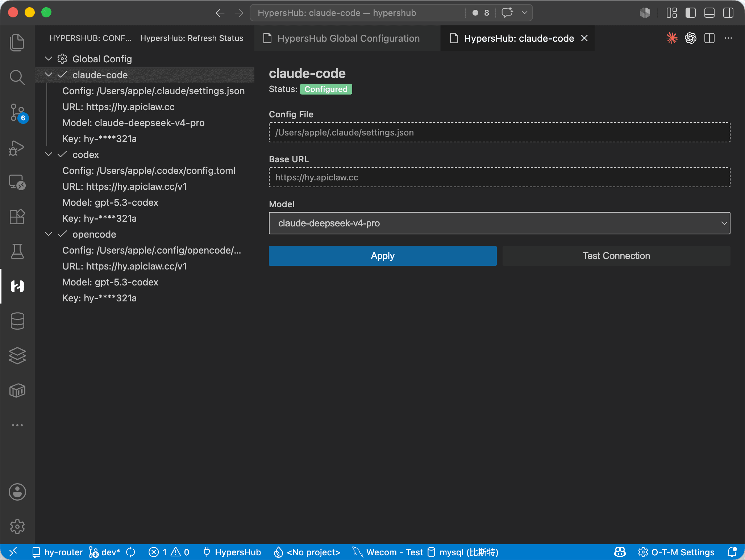This screenshot has width=745, height=560.
Task: Click the HypersHub status bar item
Action: pyautogui.click(x=232, y=552)
